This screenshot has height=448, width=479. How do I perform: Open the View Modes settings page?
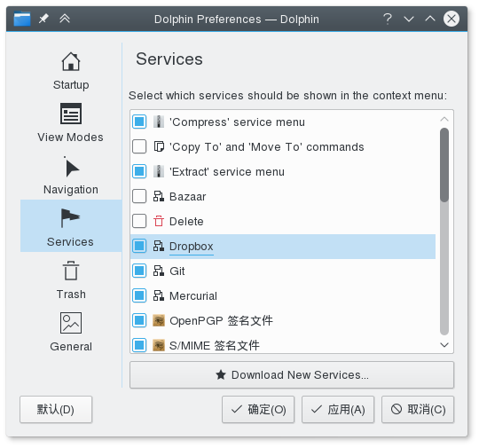click(x=71, y=122)
